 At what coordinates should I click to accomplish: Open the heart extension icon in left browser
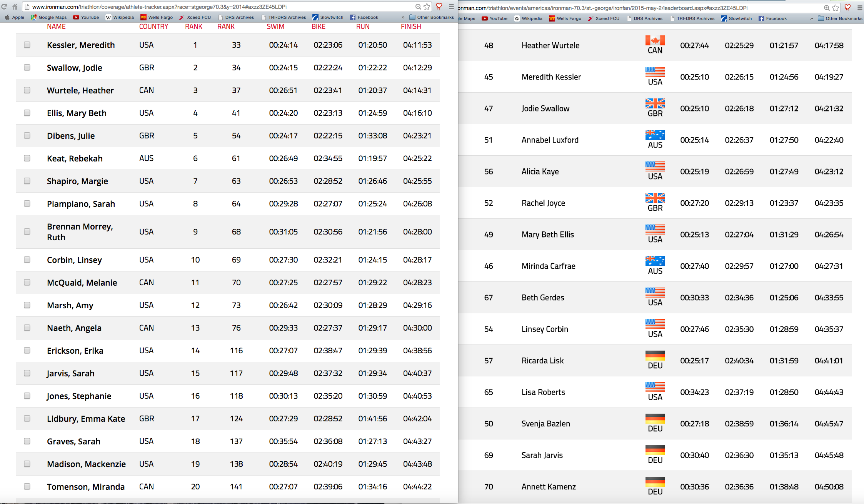tap(439, 6)
